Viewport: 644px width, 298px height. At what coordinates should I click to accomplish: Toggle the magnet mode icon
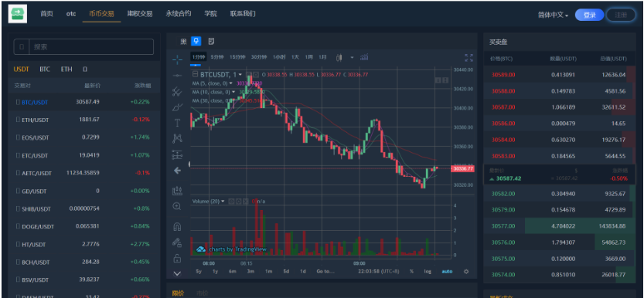click(177, 226)
